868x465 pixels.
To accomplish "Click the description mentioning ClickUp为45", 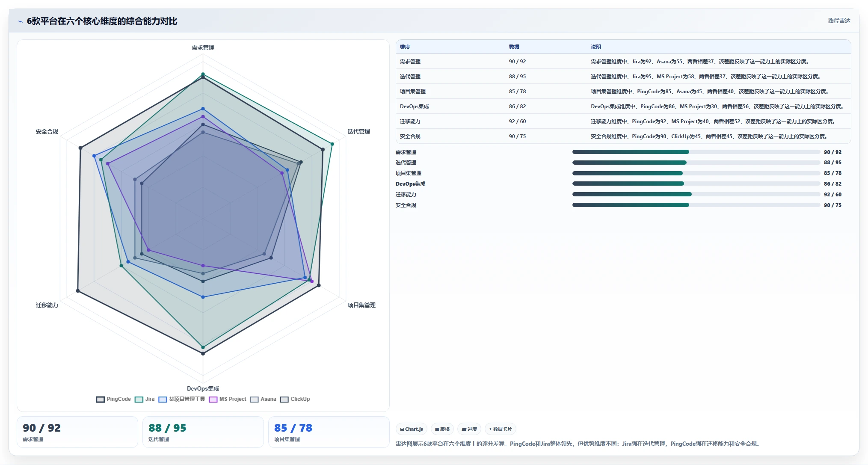I will click(710, 136).
